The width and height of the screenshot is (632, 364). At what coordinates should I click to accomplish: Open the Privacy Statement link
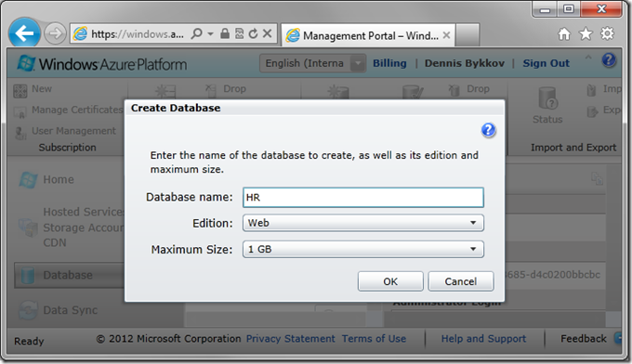291,339
